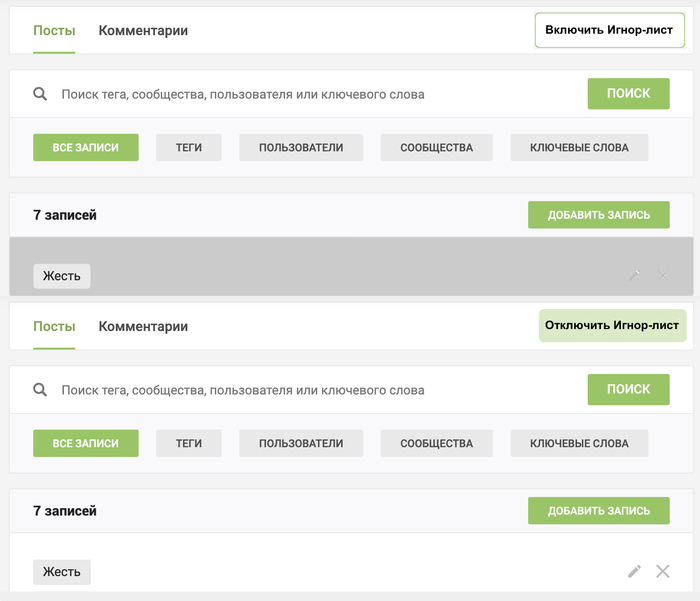700x601 pixels.
Task: Click the magnifier icon in the upper search bar
Action: [x=40, y=94]
